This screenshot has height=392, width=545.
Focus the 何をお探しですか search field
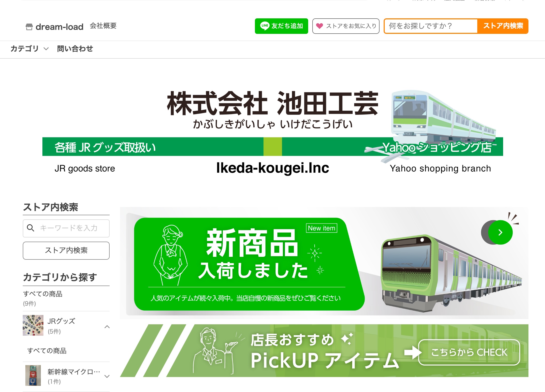(431, 26)
